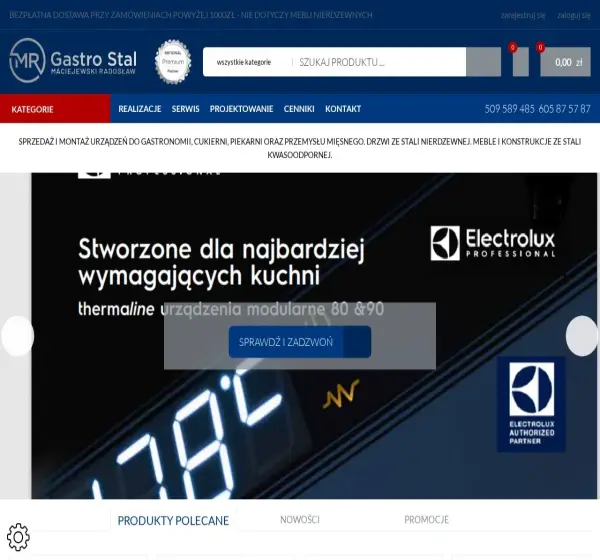Open the cookie settings gear icon
This screenshot has width=600, height=560.
point(18,537)
